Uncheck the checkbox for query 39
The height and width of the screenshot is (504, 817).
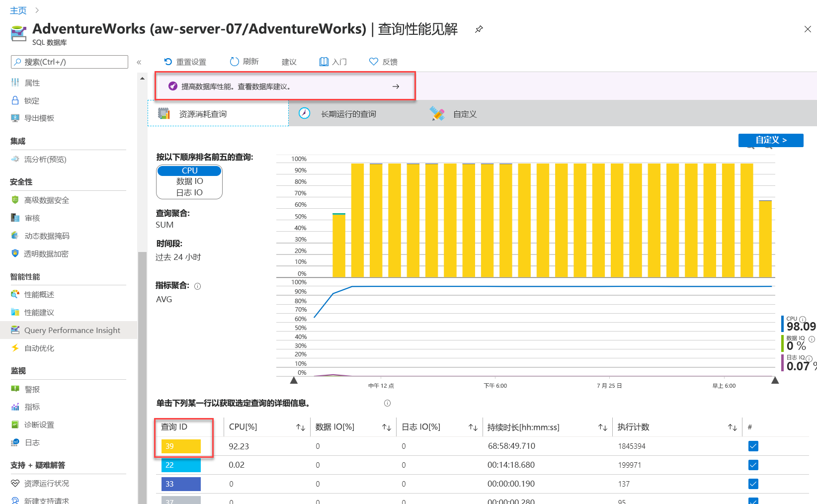point(753,446)
